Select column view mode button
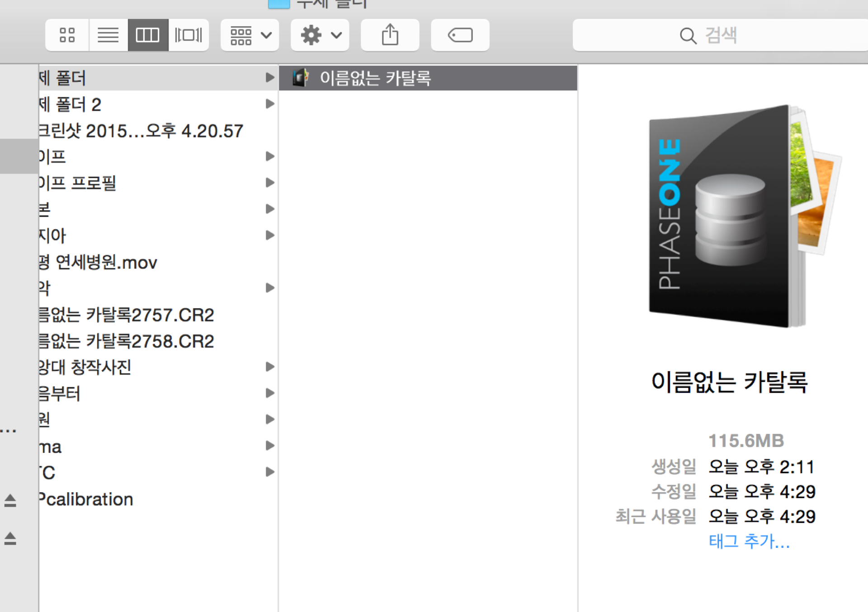The image size is (868, 612). click(148, 35)
